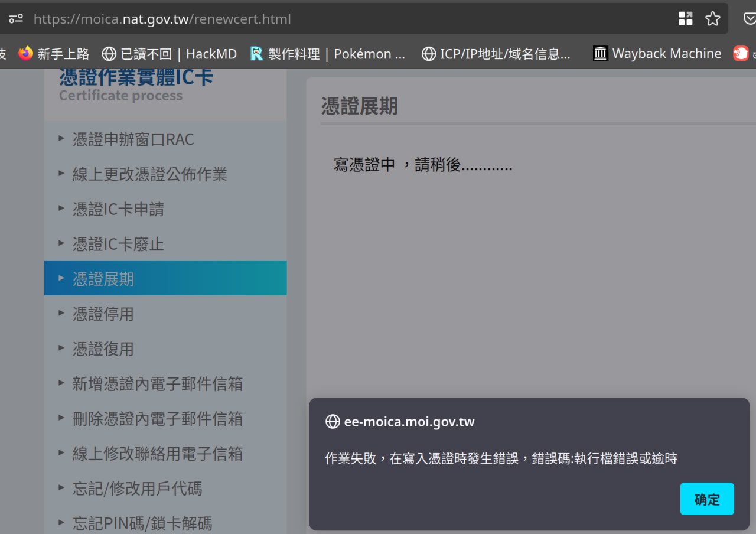Click the QR code extension icon in address bar

point(686,19)
